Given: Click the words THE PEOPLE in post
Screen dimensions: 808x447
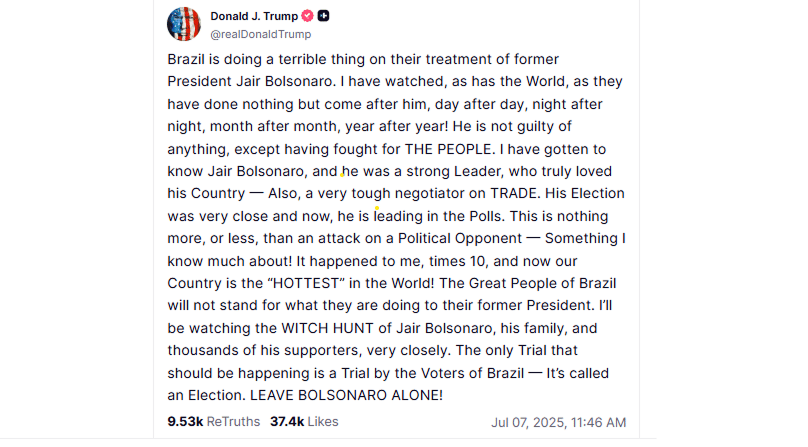Looking at the screenshot, I should pos(449,150).
